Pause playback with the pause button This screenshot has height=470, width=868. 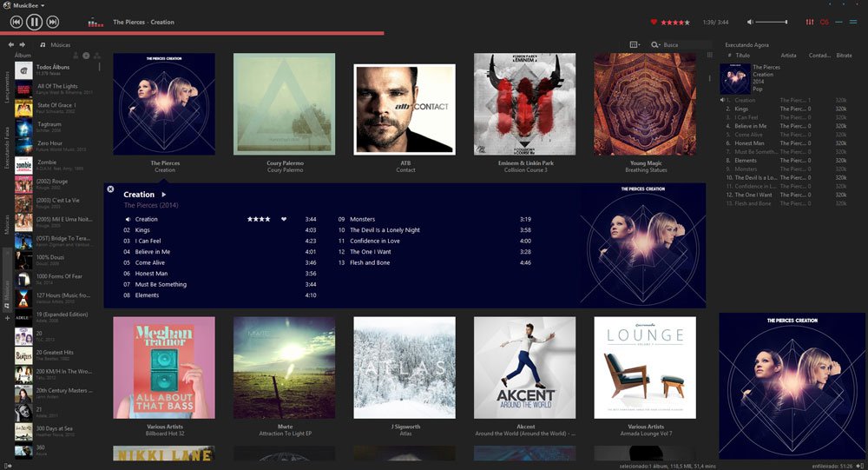click(x=35, y=23)
